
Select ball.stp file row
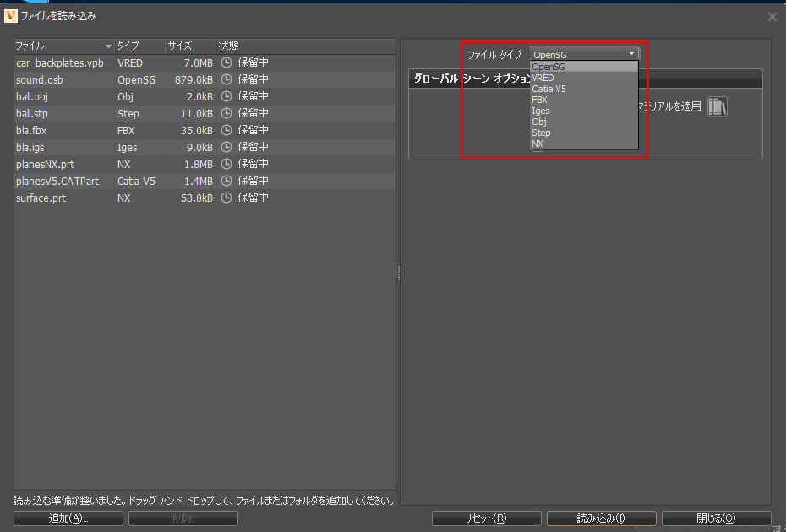[205, 113]
